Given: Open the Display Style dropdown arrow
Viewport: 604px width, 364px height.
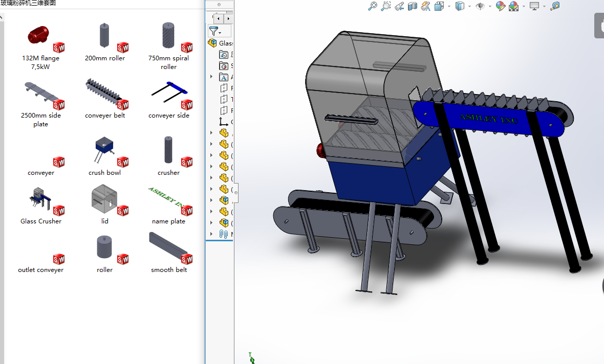Looking at the screenshot, I should (469, 7).
